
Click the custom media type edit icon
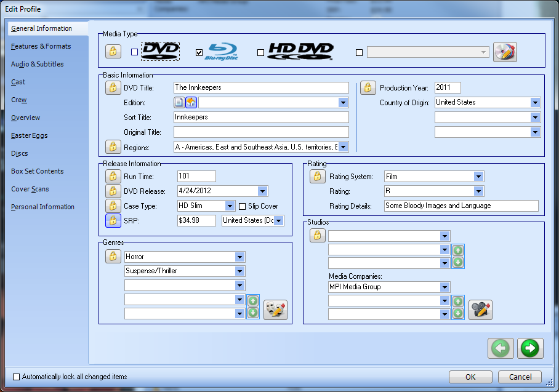tap(504, 52)
